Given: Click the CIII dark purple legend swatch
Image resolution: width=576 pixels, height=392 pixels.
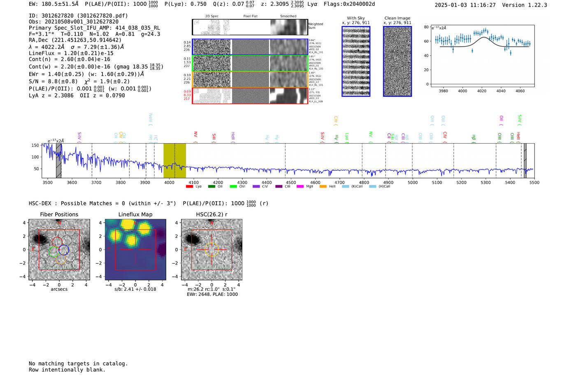Looking at the screenshot, I should [x=279, y=187].
